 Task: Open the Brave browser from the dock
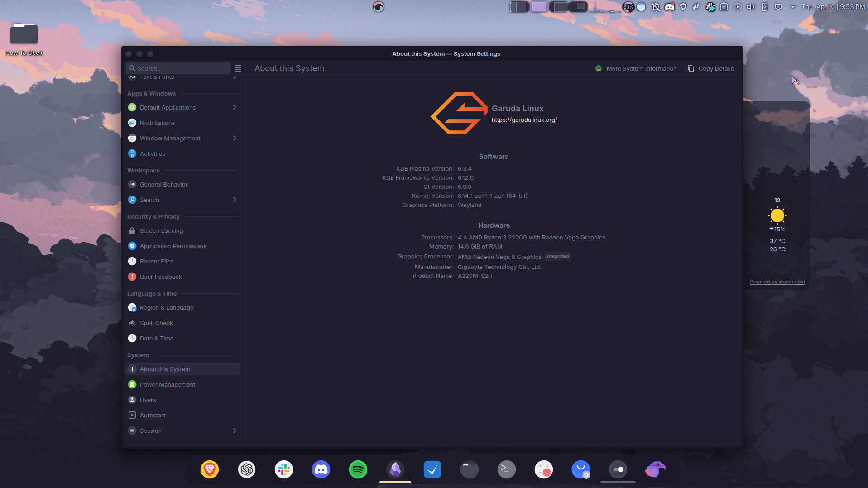pyautogui.click(x=210, y=469)
